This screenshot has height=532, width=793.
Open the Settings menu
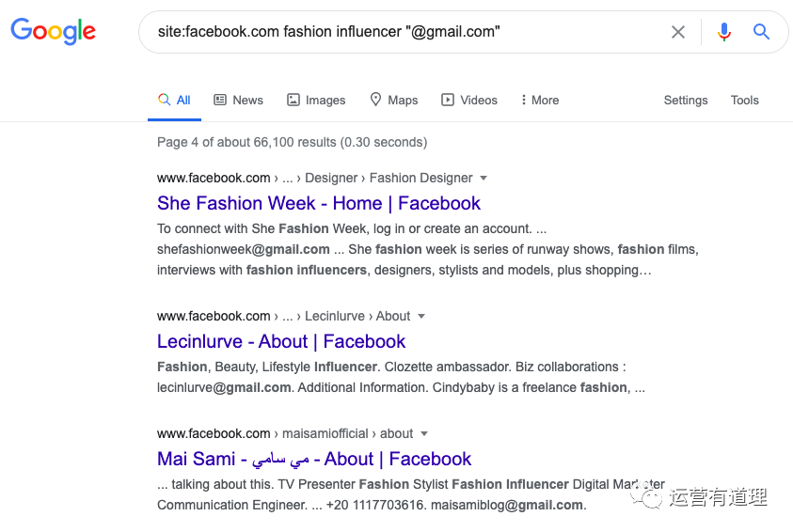pyautogui.click(x=685, y=100)
